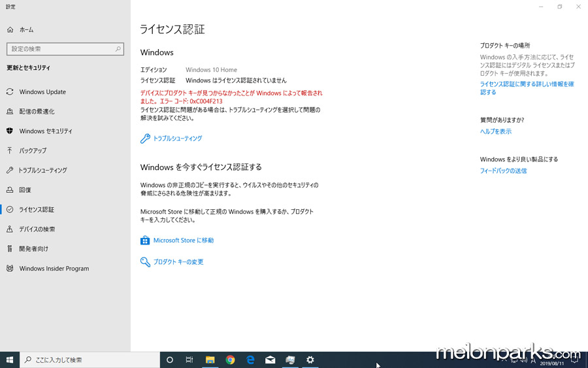Open the Windows Start menu

(10, 360)
